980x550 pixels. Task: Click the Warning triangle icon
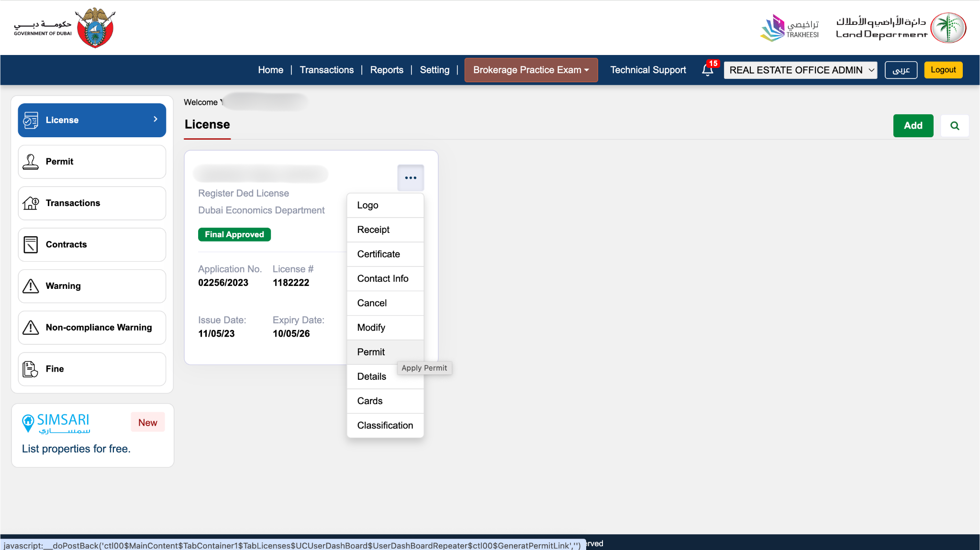30,286
